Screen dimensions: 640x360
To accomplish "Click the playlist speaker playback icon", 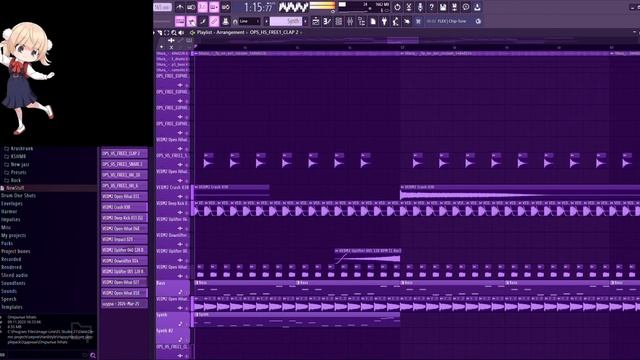I will point(181,33).
